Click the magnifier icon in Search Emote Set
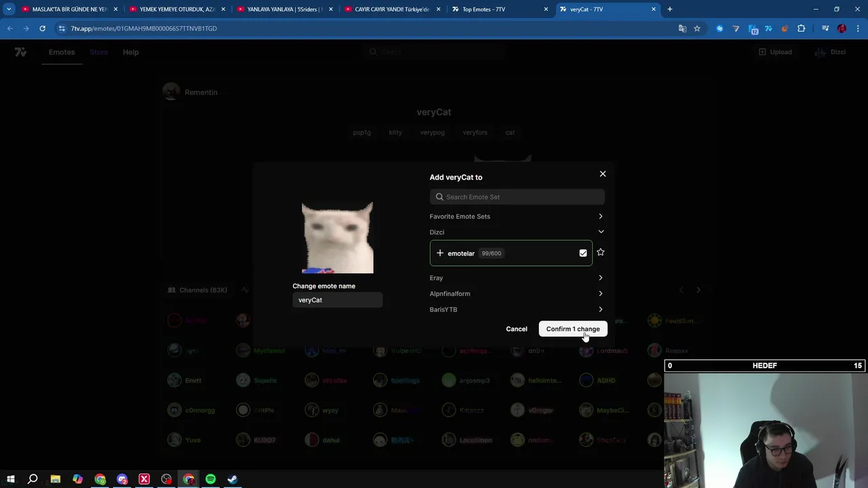The height and width of the screenshot is (488, 868). [x=439, y=197]
